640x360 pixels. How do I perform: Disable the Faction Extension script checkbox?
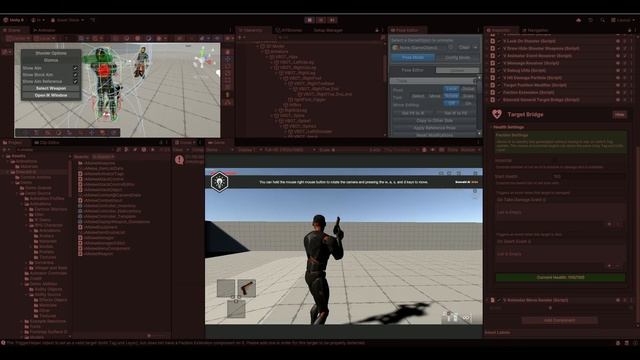point(499,92)
